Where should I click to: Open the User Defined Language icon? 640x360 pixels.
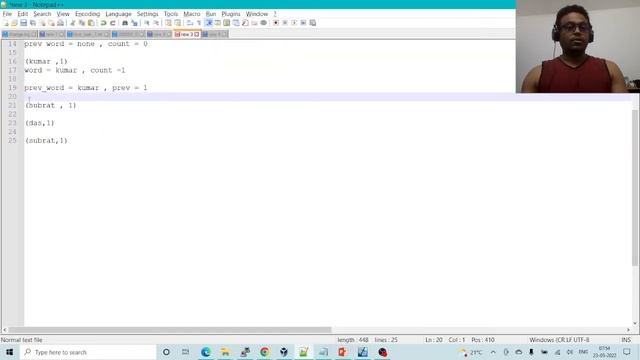218,23
